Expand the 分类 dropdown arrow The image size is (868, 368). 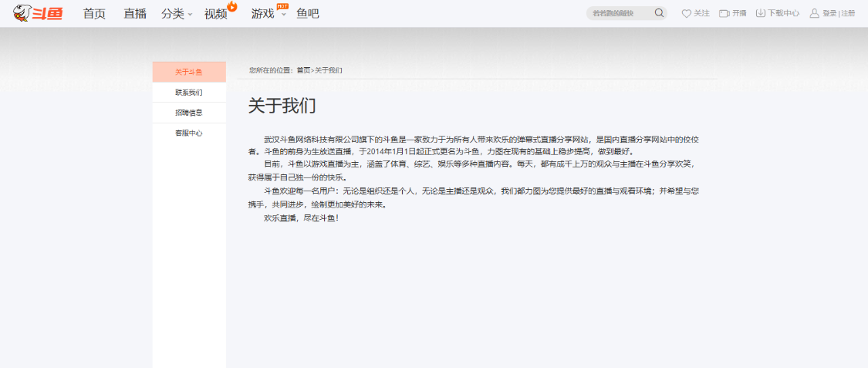(x=190, y=15)
